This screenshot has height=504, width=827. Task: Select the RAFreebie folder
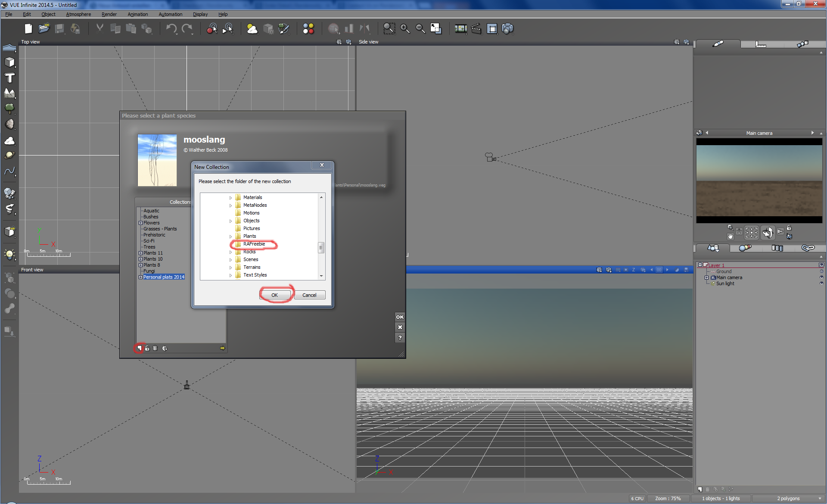pyautogui.click(x=254, y=244)
